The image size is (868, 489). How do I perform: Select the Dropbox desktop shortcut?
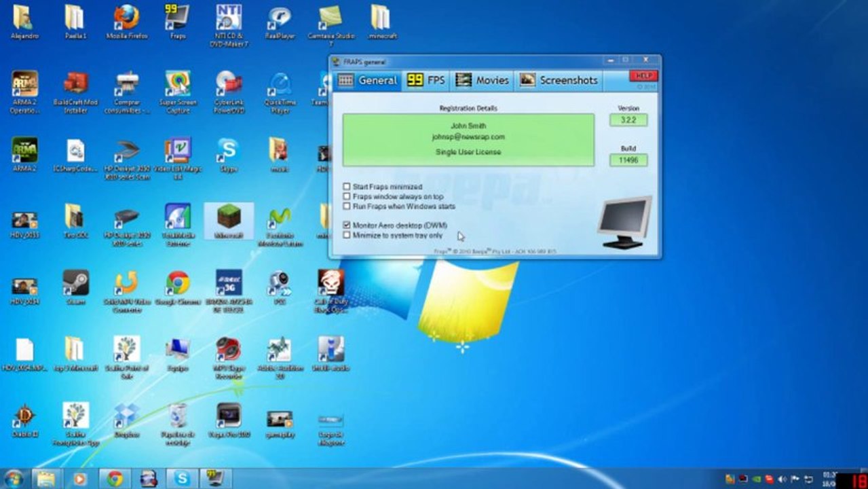coord(126,420)
